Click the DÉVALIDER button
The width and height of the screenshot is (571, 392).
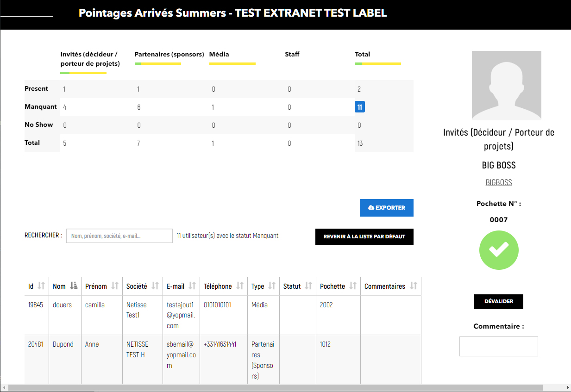499,302
